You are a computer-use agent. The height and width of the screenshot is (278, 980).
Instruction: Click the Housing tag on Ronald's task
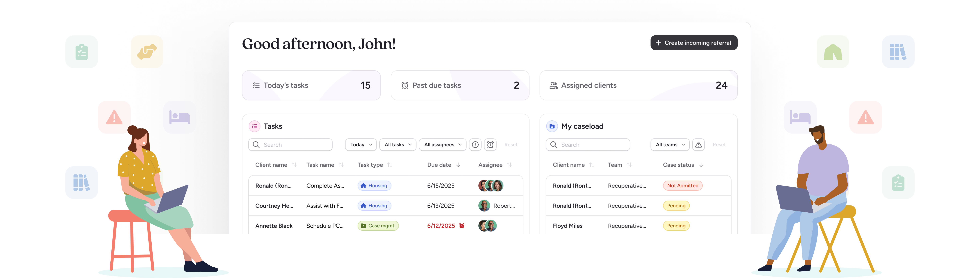[x=374, y=186]
